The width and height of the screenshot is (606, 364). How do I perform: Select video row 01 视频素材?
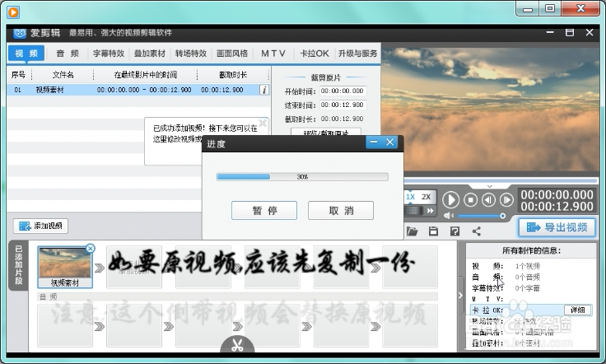(138, 90)
